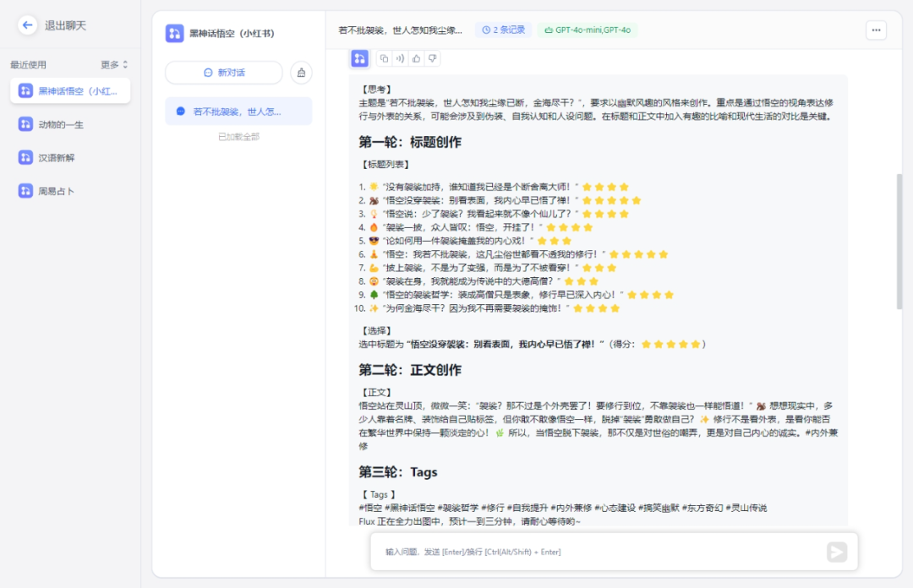Click the chat message input field
This screenshot has height=588, width=913.
point(599,552)
